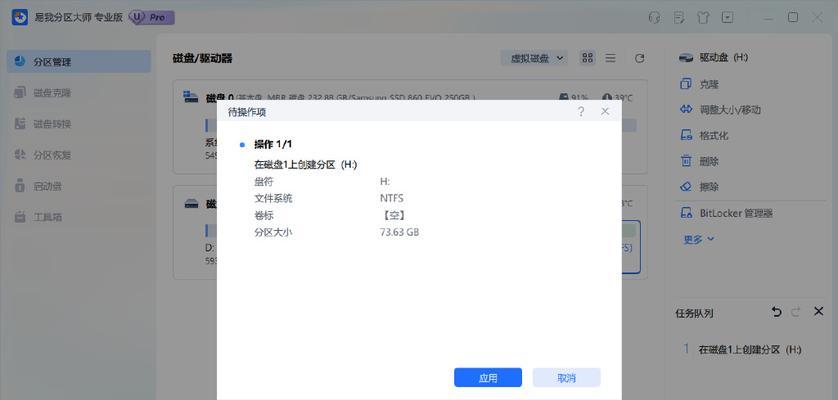Click the Disk 0 (磁盘 0) drive icon
This screenshot has width=838, height=400.
click(191, 97)
